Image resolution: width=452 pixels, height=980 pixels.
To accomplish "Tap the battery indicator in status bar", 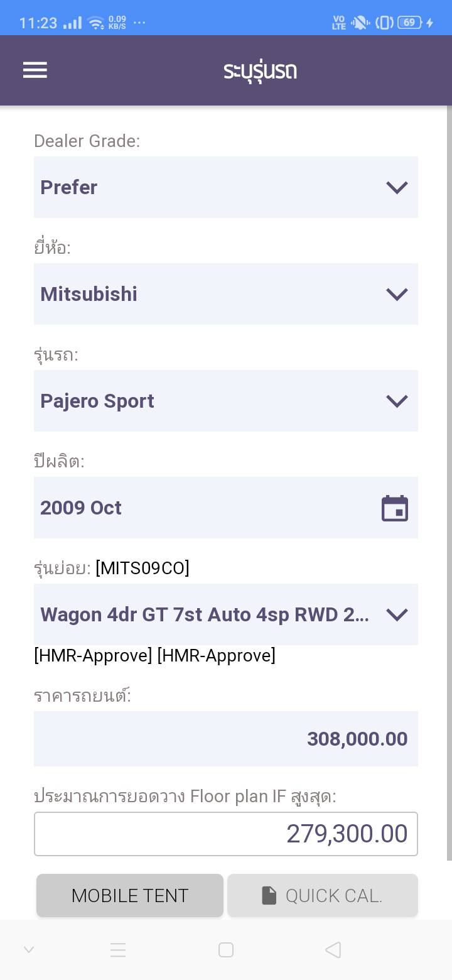I will (410, 23).
